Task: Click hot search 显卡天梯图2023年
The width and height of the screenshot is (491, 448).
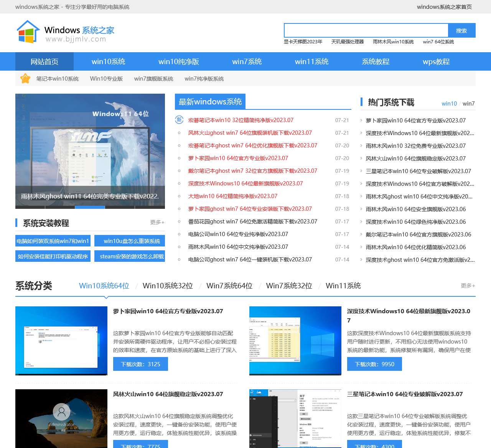Action: (303, 42)
